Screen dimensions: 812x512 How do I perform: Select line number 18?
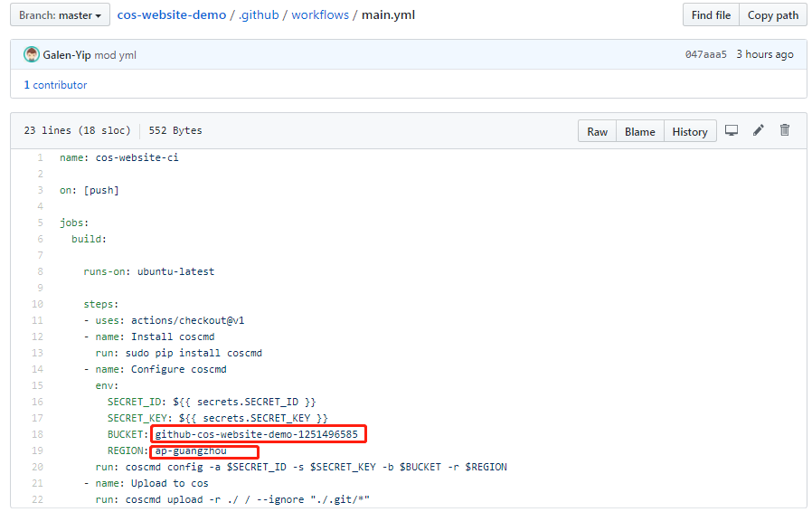pos(37,434)
